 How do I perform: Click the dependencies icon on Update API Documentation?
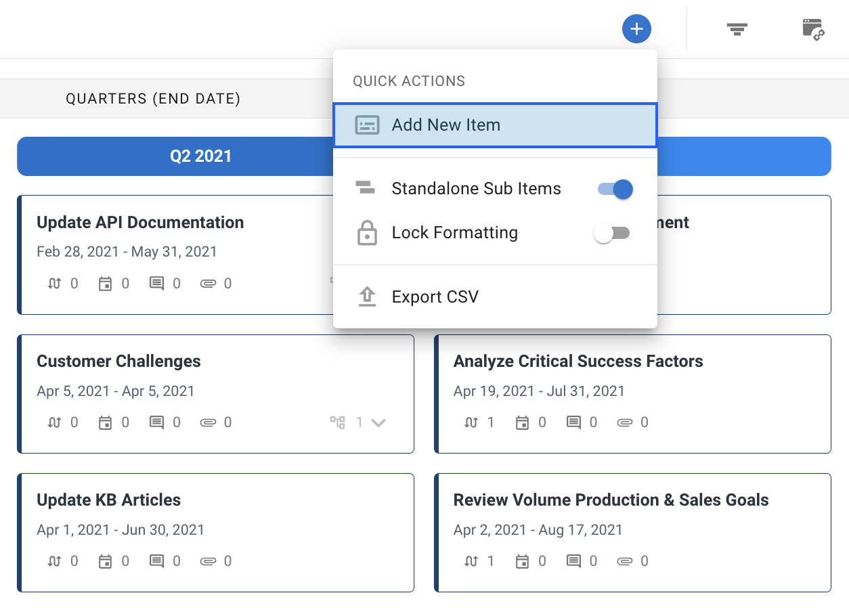tap(53, 283)
